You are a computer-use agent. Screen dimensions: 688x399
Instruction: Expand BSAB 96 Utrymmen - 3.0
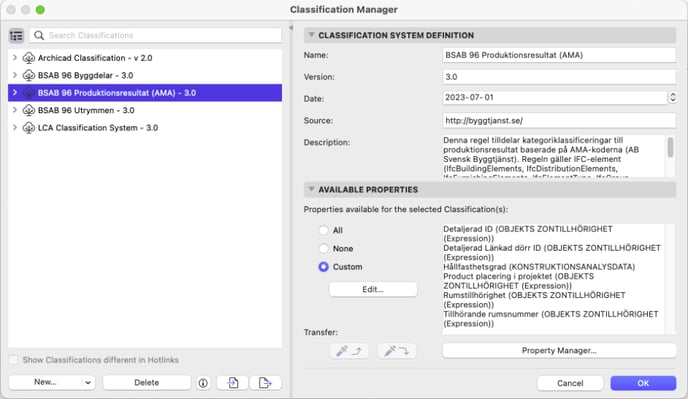click(x=15, y=110)
